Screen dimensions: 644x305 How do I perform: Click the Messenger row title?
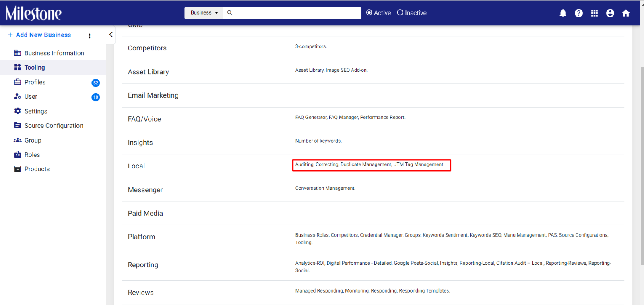coord(145,190)
